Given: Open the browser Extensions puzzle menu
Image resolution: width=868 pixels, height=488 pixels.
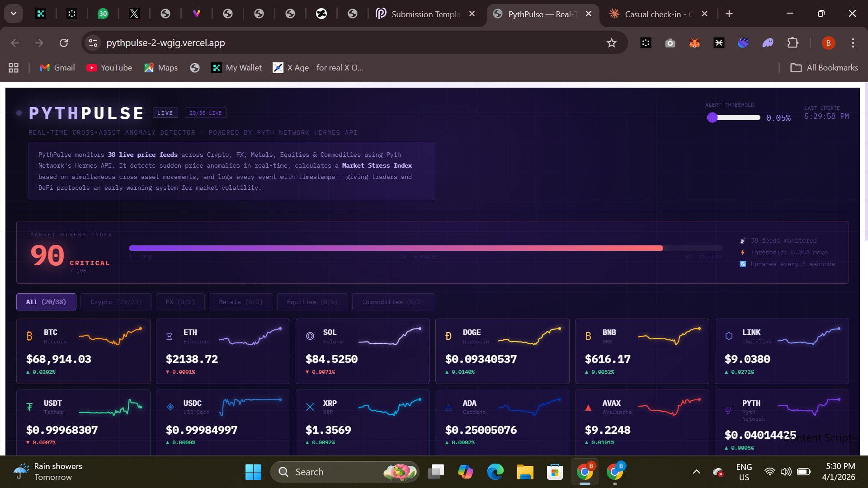Looking at the screenshot, I should (793, 43).
